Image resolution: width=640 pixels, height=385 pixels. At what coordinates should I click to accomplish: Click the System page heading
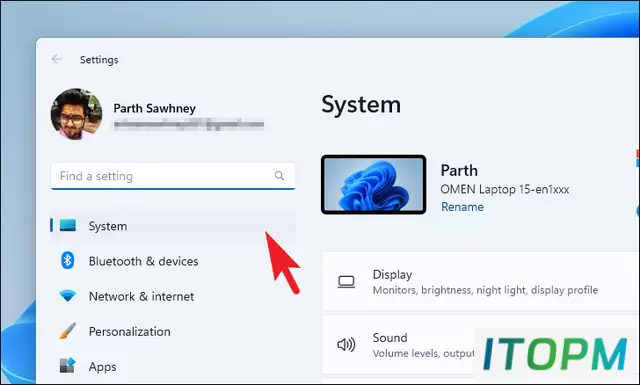(x=361, y=105)
